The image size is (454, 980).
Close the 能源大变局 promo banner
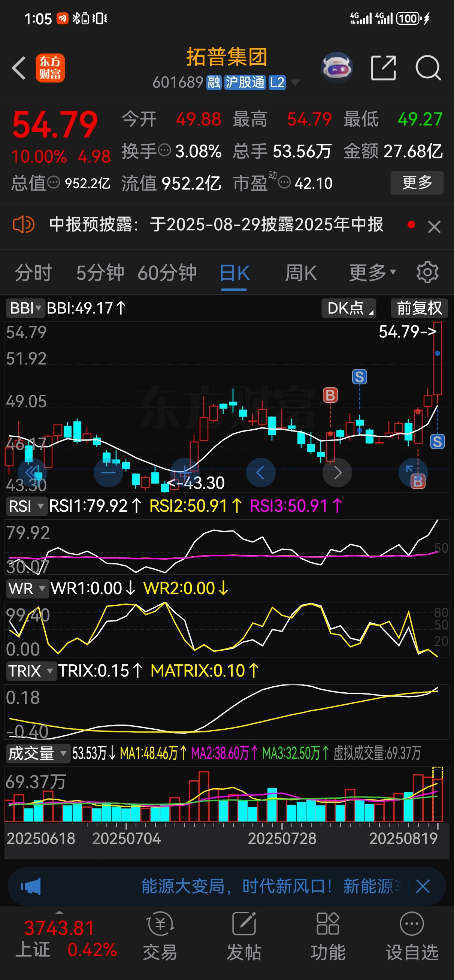click(423, 886)
